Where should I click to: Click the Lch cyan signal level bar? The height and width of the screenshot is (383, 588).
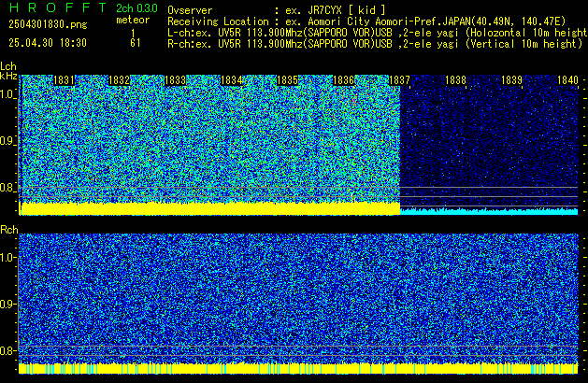coord(489,212)
